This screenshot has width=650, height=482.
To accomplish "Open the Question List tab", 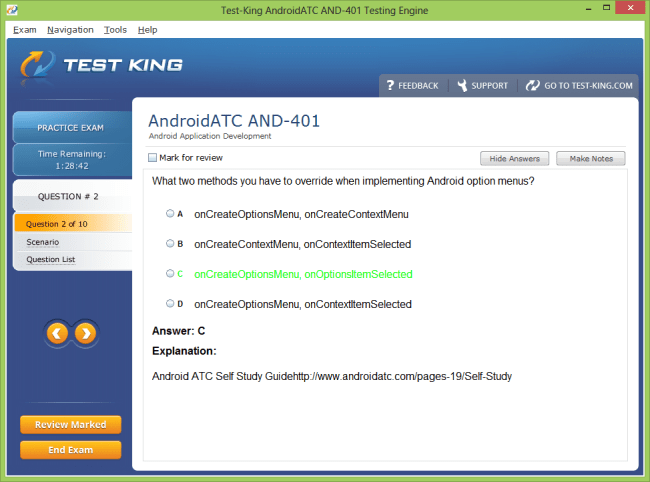I will (x=50, y=260).
